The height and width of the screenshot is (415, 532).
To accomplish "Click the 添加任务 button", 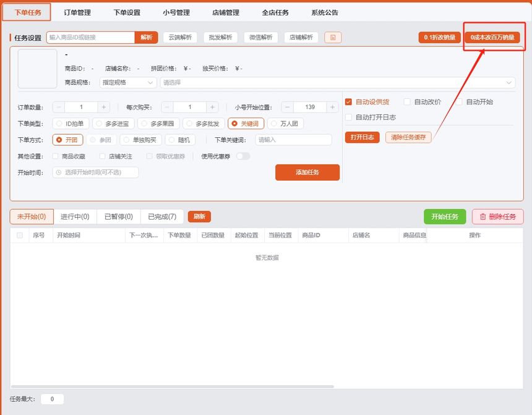I will pos(307,173).
